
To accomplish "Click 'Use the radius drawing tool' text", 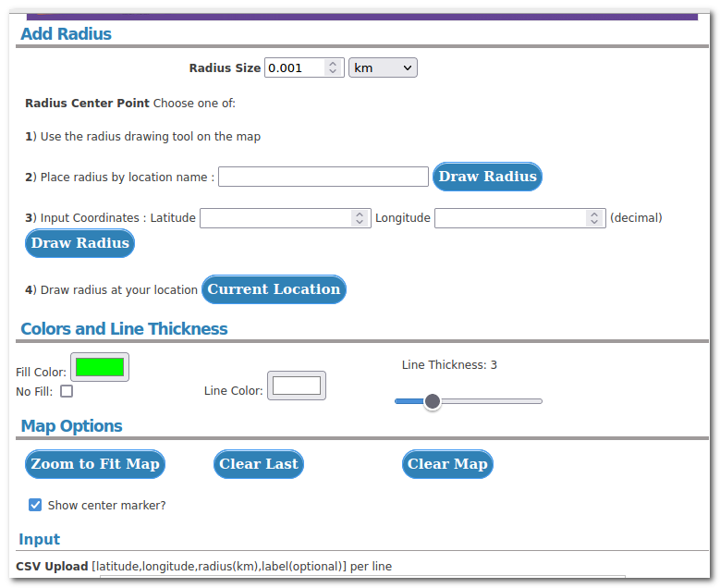I will pyautogui.click(x=151, y=137).
